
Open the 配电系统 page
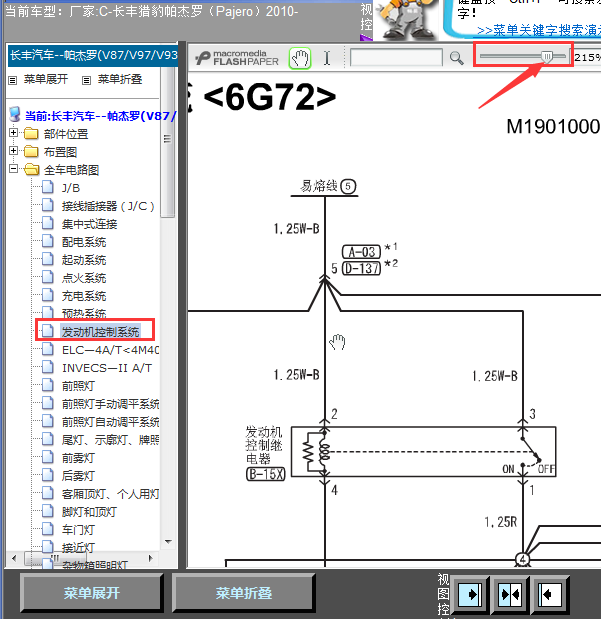[84, 242]
